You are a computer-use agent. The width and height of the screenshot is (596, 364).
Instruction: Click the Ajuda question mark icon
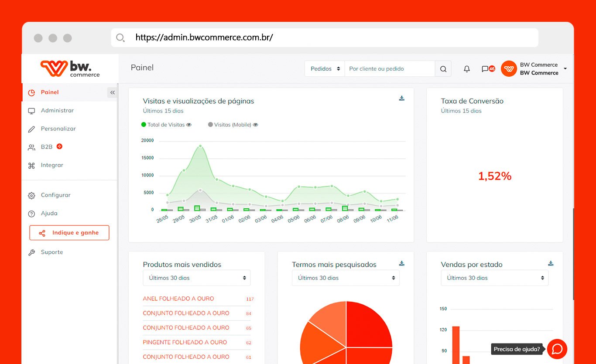(31, 214)
